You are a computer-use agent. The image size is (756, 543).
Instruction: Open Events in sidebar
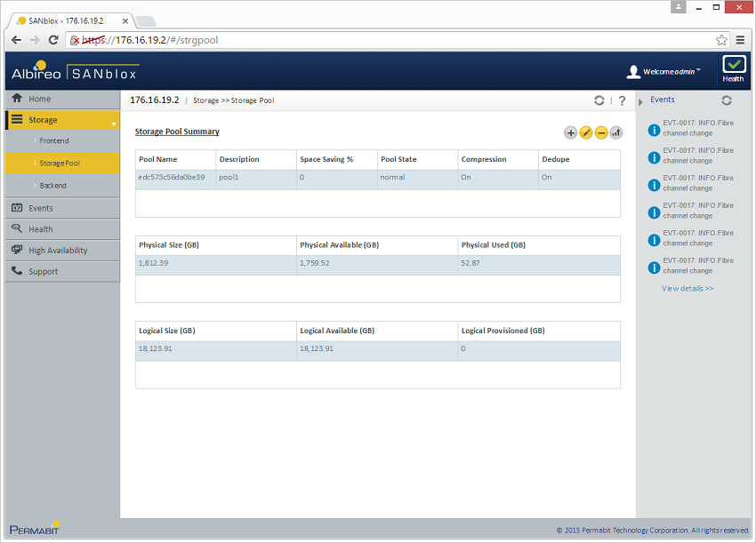click(x=62, y=208)
